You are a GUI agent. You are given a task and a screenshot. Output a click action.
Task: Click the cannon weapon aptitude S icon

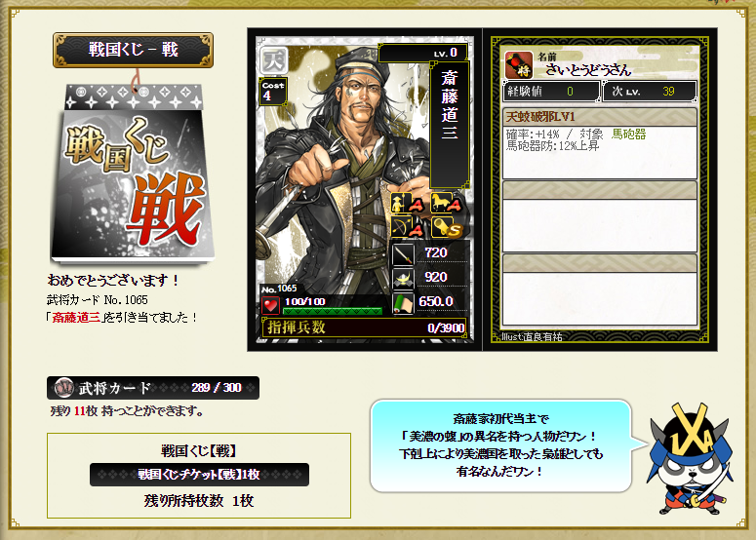coord(446,227)
